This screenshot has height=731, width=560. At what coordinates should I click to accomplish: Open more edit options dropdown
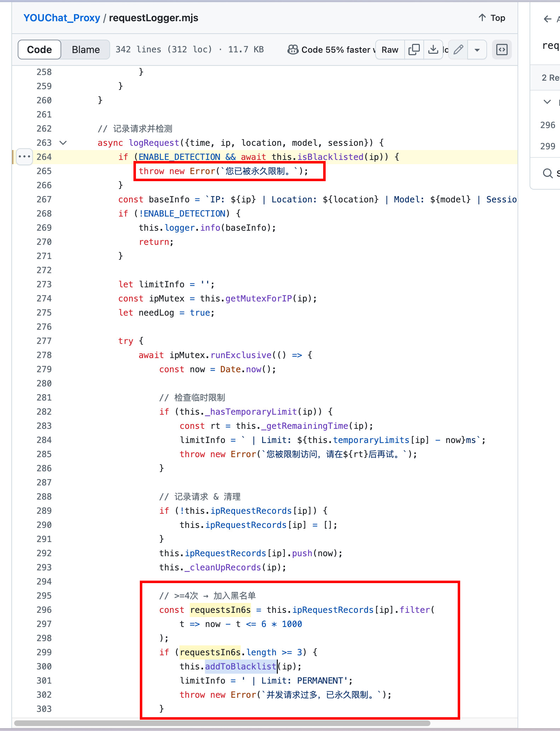point(477,50)
